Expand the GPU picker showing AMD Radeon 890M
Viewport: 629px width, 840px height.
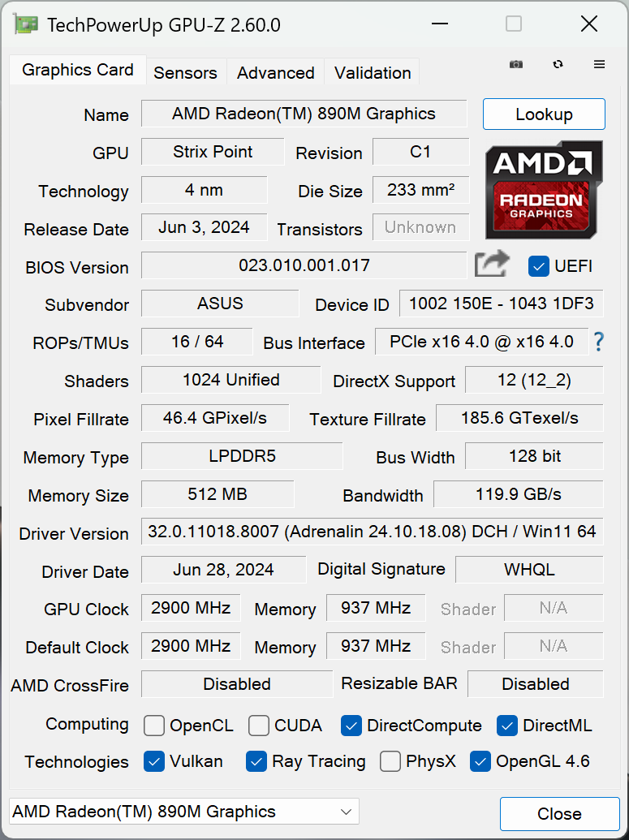pos(344,811)
